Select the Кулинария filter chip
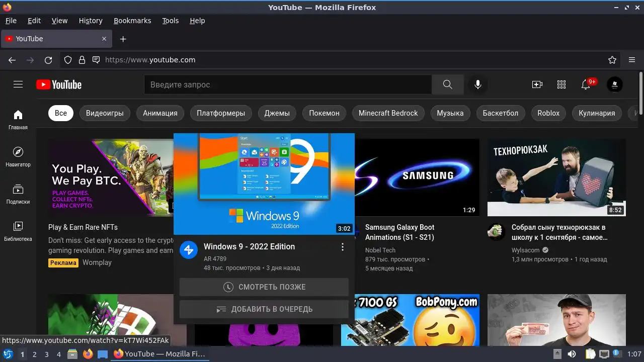Viewport: 644px width, 362px height. pos(597,113)
